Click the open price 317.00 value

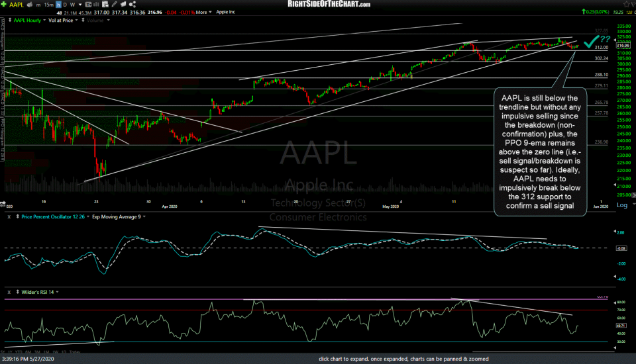click(x=102, y=13)
